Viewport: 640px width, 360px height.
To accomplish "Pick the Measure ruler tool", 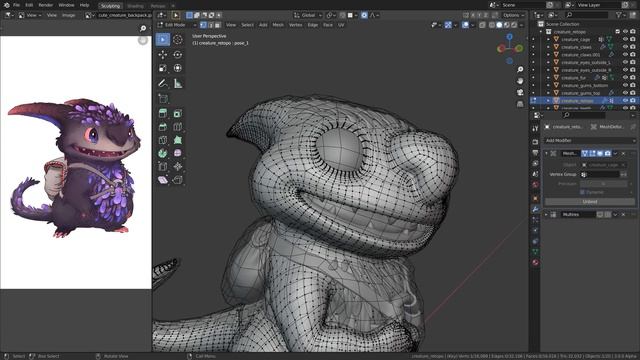I will click(x=178, y=84).
